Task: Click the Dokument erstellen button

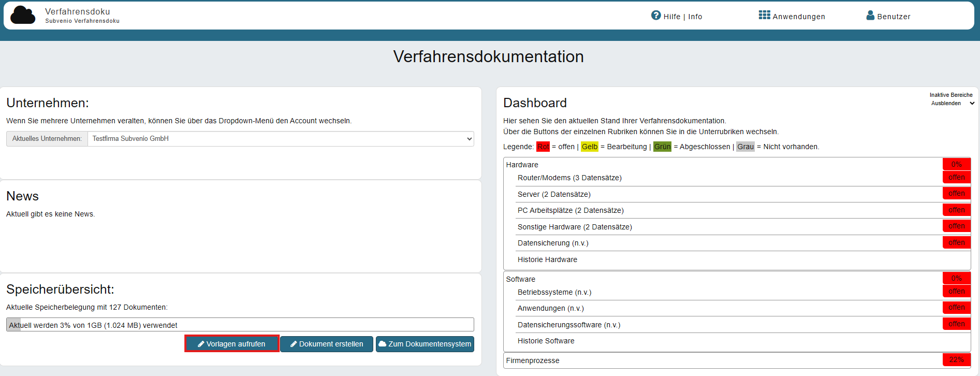Action: 327,344
